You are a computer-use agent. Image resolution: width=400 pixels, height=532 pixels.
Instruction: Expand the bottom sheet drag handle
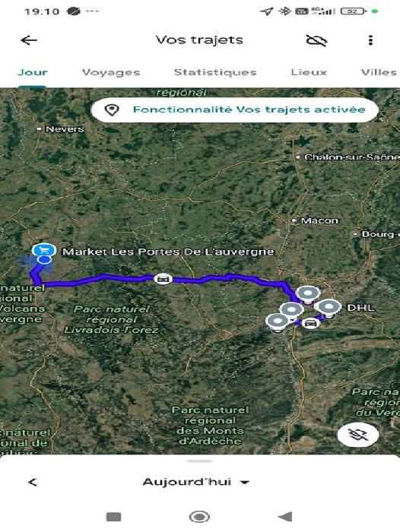[200, 461]
